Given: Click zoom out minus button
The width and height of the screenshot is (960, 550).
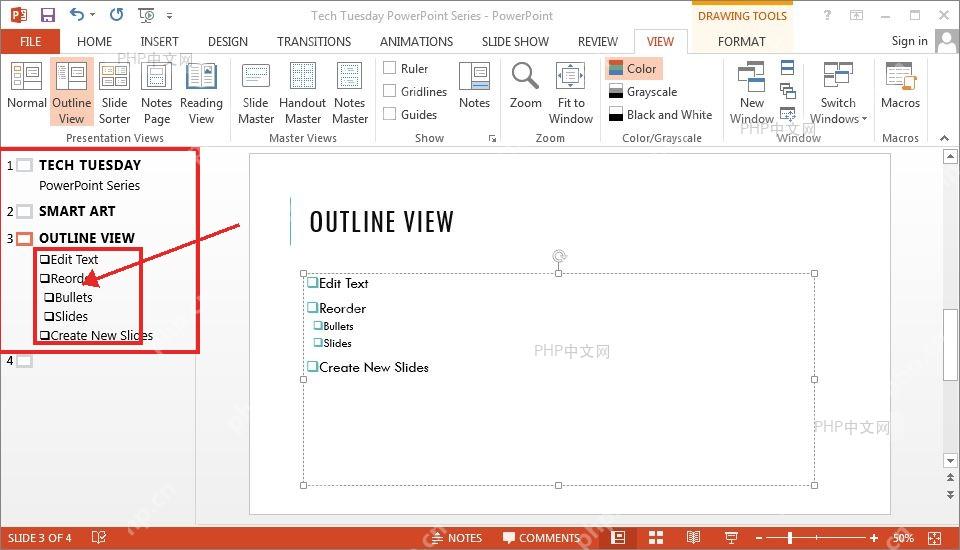Looking at the screenshot, I should pos(759,538).
